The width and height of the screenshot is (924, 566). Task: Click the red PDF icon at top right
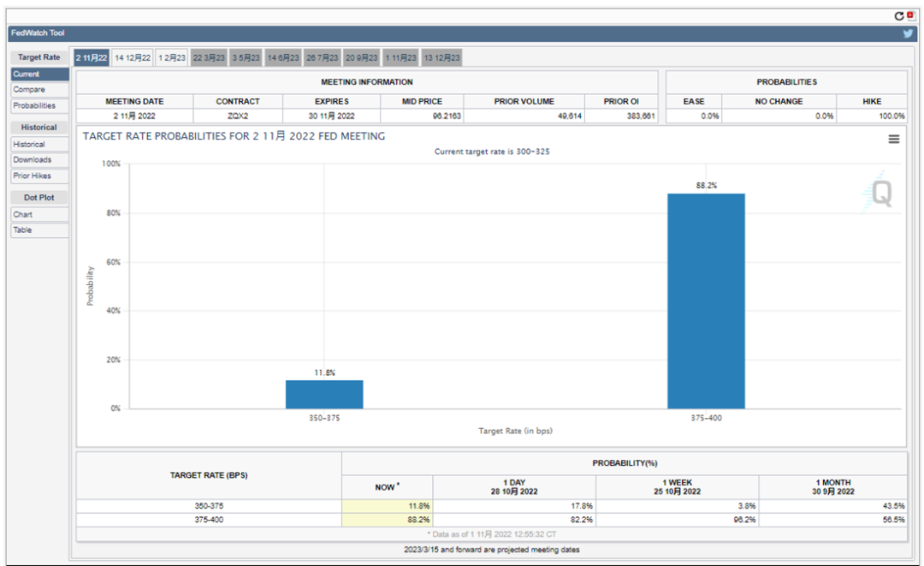click(x=910, y=15)
